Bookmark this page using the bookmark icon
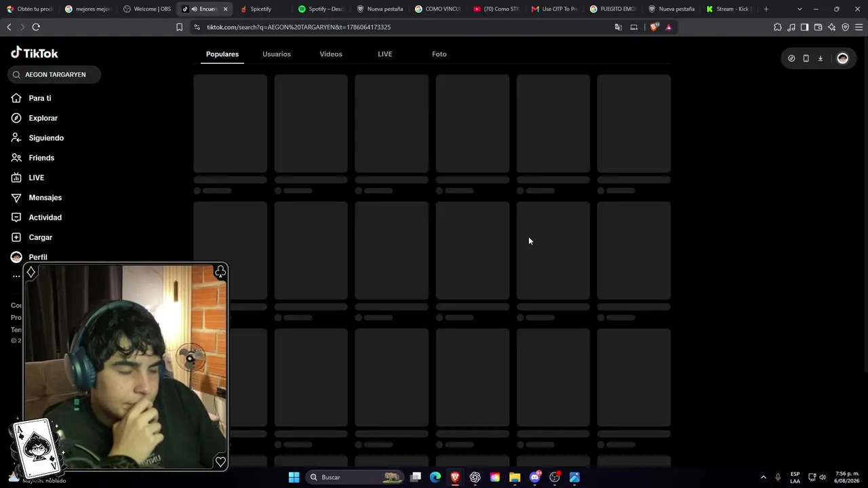Screen dimensions: 868x488 [x=179, y=27]
